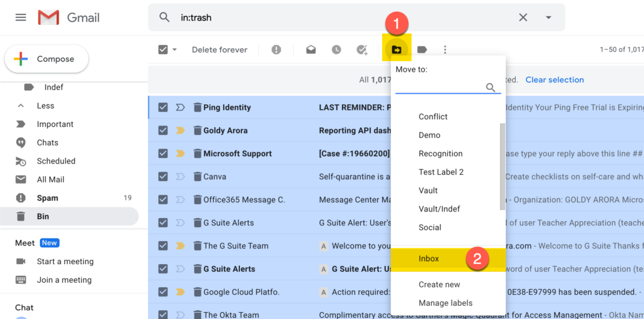Screen dimensions: 644x319
Task: Open the Indef label in sidebar
Action: [53, 87]
